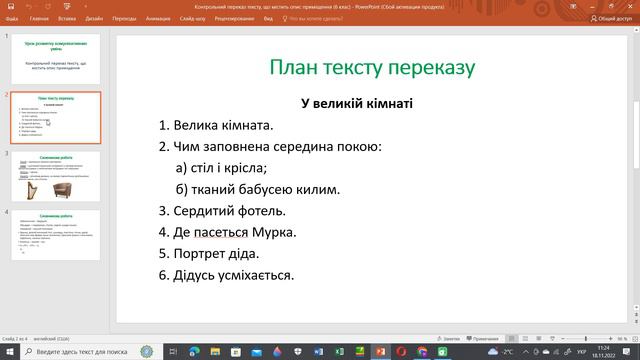640x360 pixels.
Task: Click the line '1. Велика кімната.'
Action: point(216,125)
